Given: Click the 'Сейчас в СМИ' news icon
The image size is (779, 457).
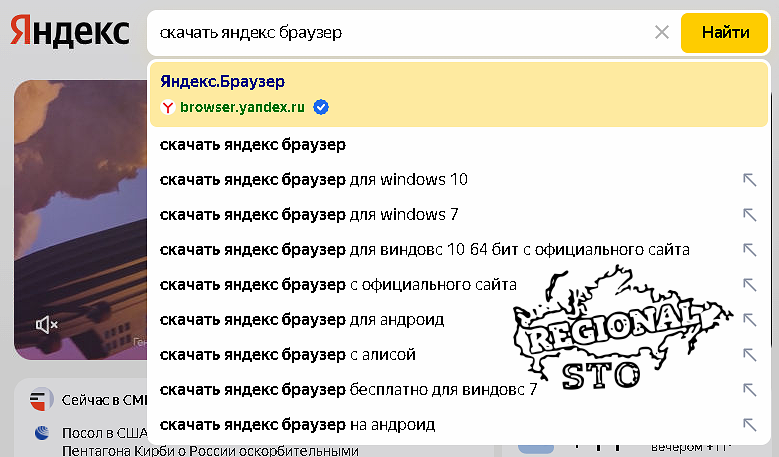Looking at the screenshot, I should [x=40, y=399].
